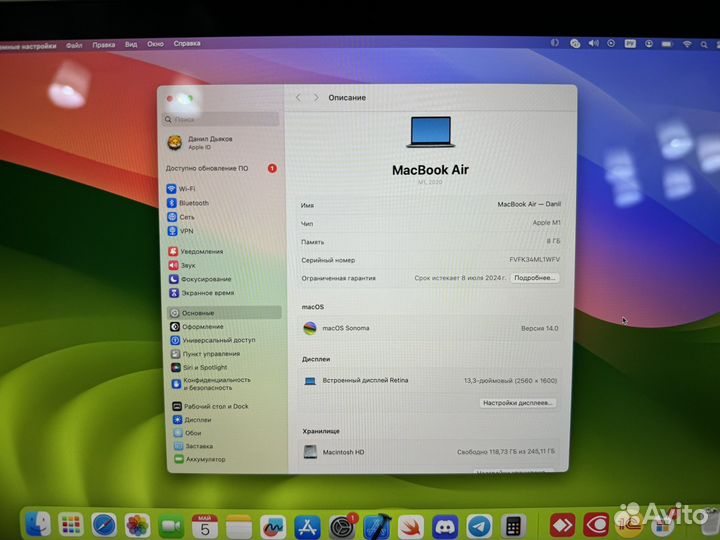Open Пункт управления settings
This screenshot has height=540, width=720.
[206, 354]
